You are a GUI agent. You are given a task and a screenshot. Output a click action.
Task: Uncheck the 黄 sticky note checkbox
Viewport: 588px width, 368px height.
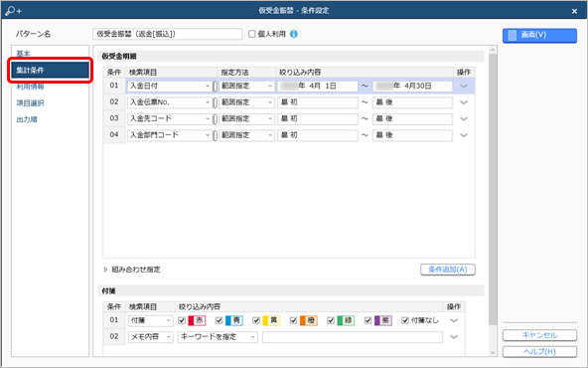256,320
